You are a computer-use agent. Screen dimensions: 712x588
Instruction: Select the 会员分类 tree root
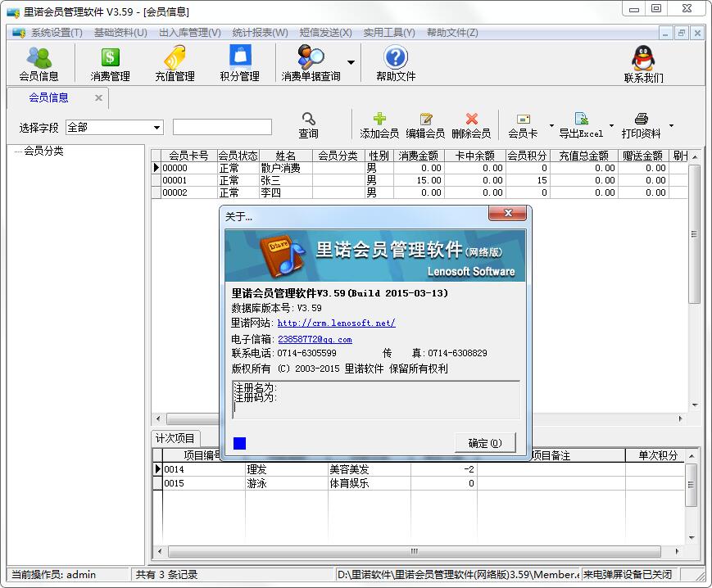pos(43,151)
